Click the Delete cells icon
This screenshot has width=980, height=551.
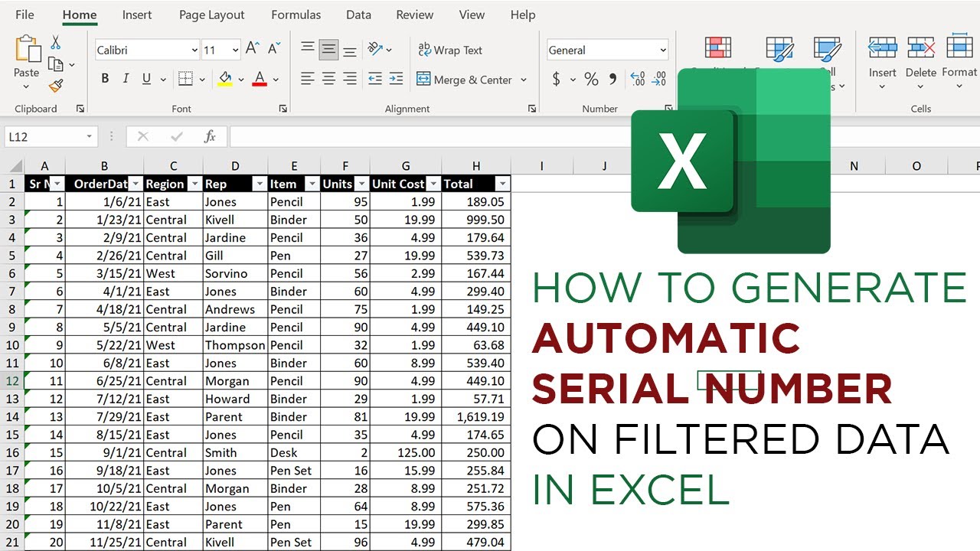[921, 48]
